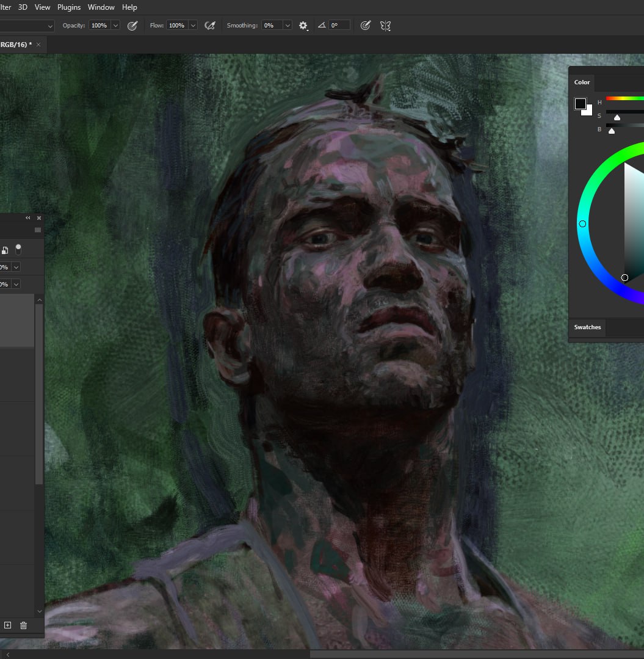The width and height of the screenshot is (644, 659).
Task: Open smoothing options gear icon
Action: (303, 26)
